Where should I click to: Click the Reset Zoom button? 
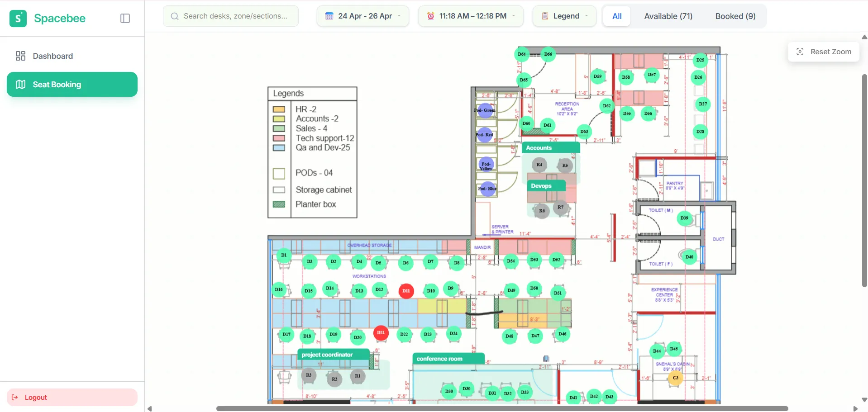pos(824,52)
